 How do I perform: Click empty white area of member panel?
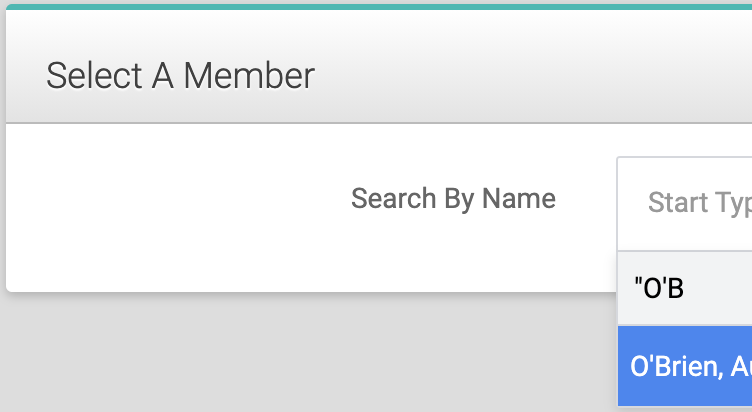tap(192, 230)
